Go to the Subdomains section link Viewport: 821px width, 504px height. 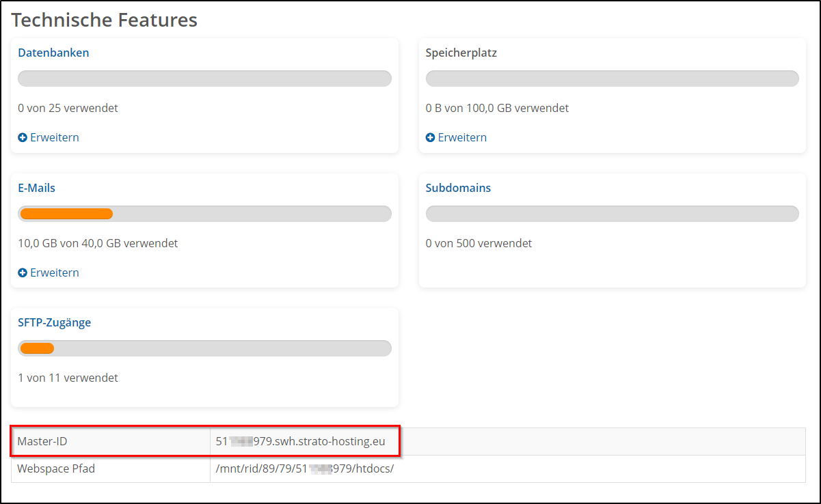458,188
